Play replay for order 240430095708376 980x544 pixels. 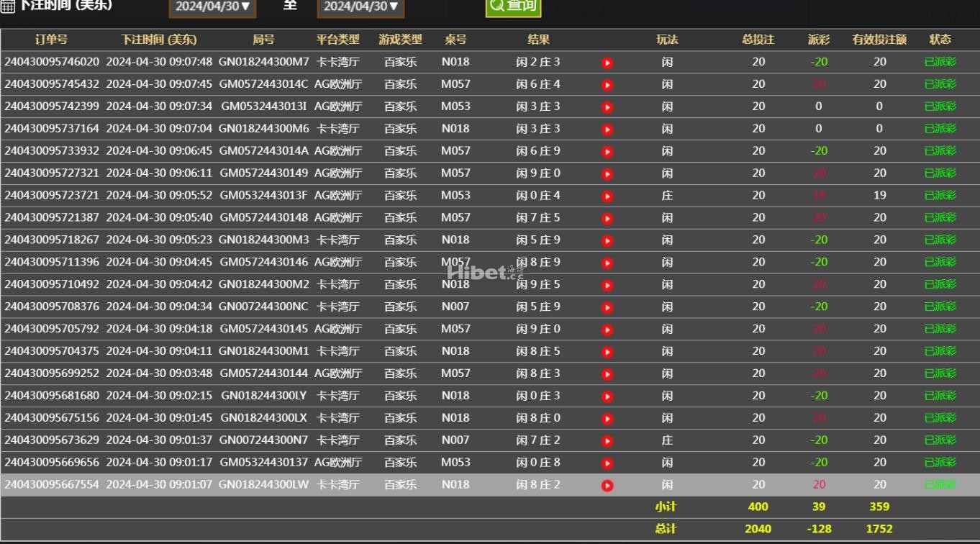point(607,308)
